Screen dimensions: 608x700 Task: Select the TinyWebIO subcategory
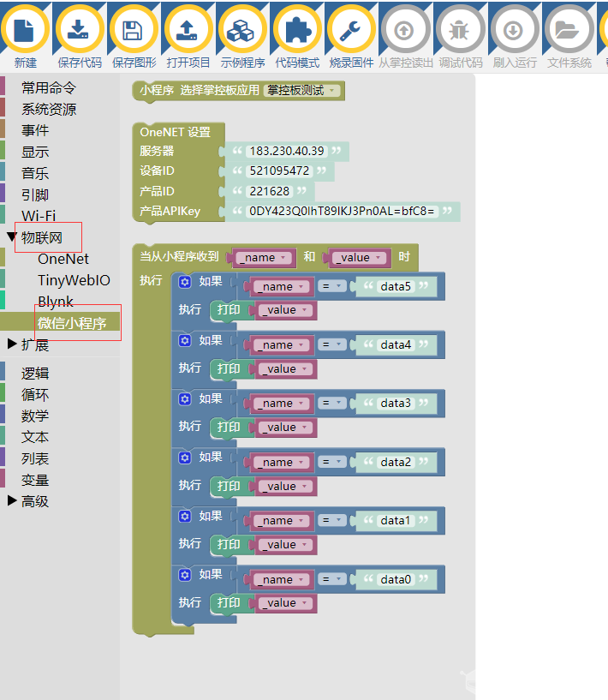click(74, 280)
